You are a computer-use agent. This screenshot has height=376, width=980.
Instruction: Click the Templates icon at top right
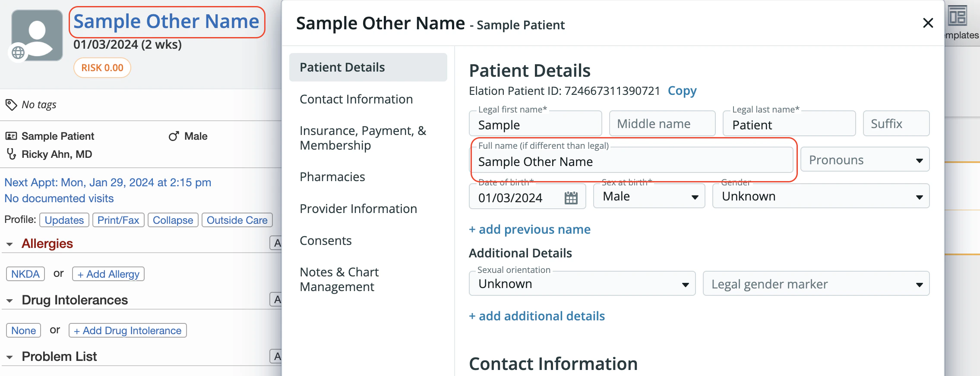tap(957, 17)
